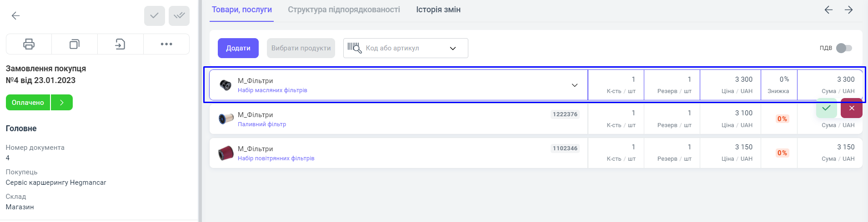Click the back arrow in left panel
The image size is (868, 222).
point(15,16)
